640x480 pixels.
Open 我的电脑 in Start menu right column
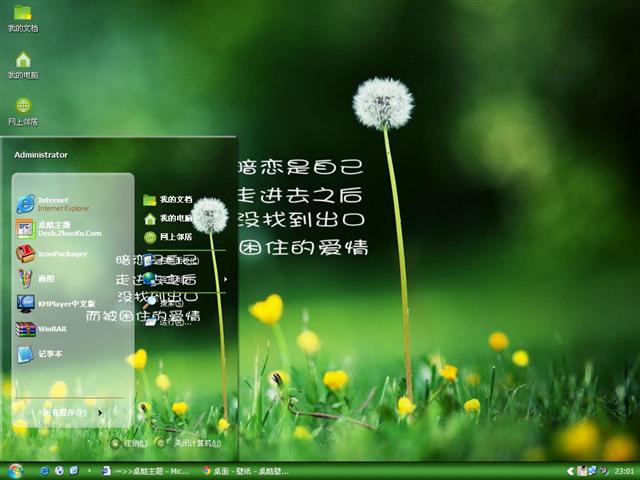click(x=168, y=218)
